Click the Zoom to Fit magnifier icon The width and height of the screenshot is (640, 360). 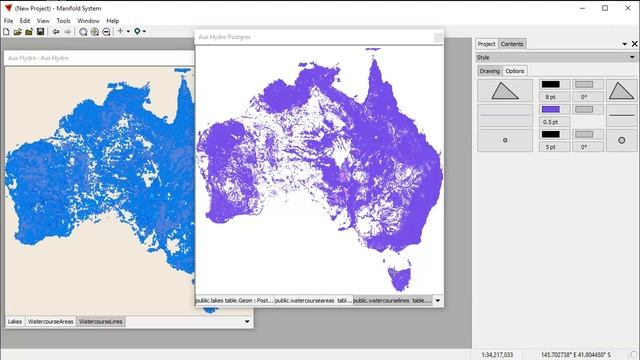83,31
